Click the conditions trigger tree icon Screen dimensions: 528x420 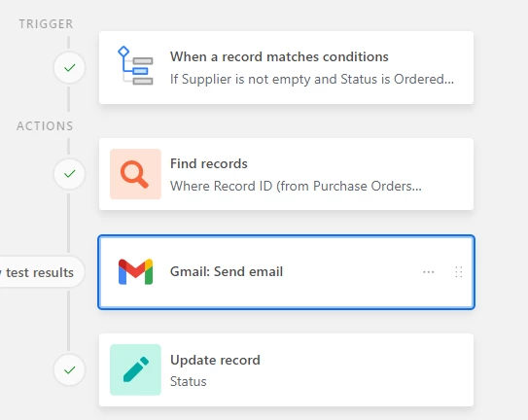coord(135,66)
